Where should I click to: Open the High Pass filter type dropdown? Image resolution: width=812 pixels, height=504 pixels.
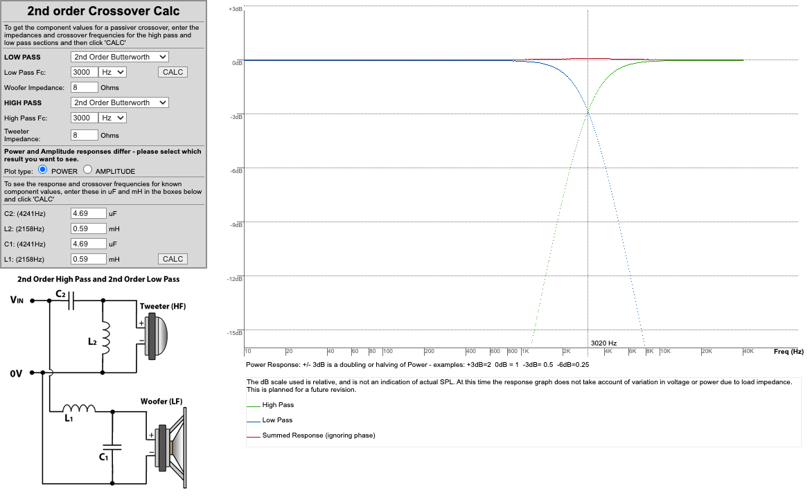coord(120,102)
